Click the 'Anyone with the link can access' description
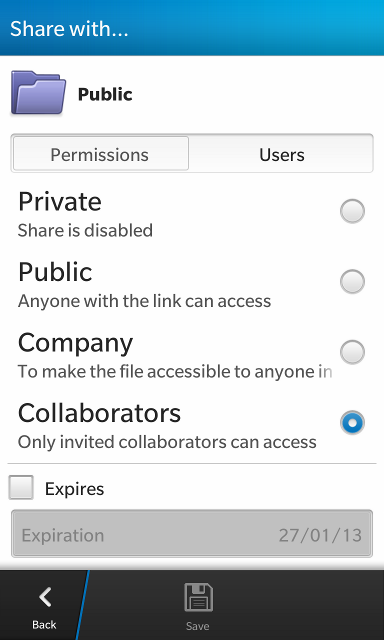This screenshot has width=384, height=640. click(144, 301)
